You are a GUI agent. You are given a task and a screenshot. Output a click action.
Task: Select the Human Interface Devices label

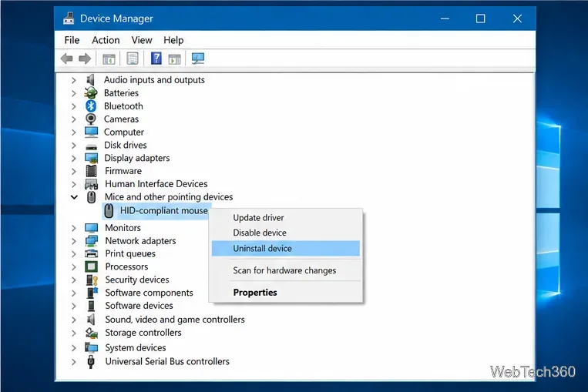click(156, 184)
